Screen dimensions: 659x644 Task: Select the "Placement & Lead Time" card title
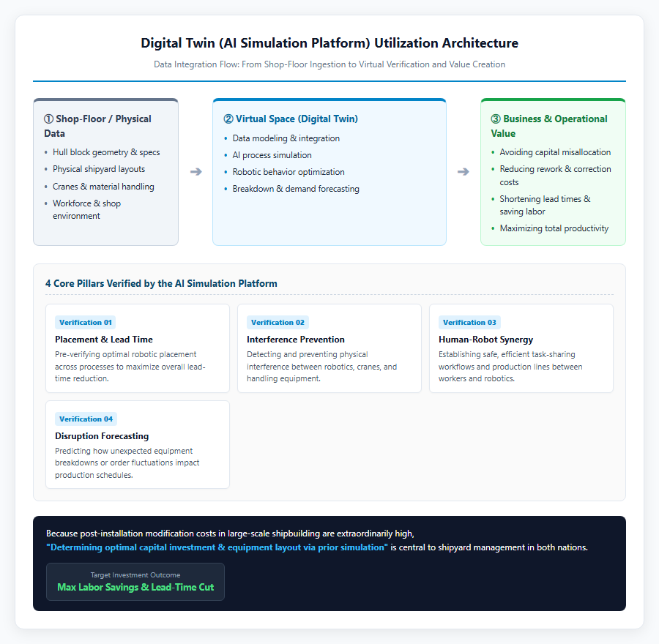[x=104, y=340]
